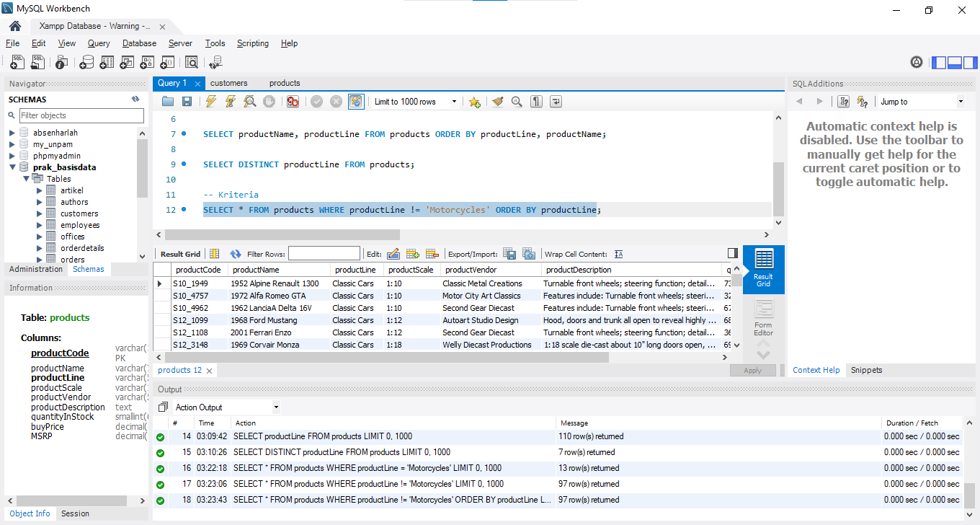The image size is (980, 525).
Task: Switch to the Administration tab
Action: click(36, 269)
